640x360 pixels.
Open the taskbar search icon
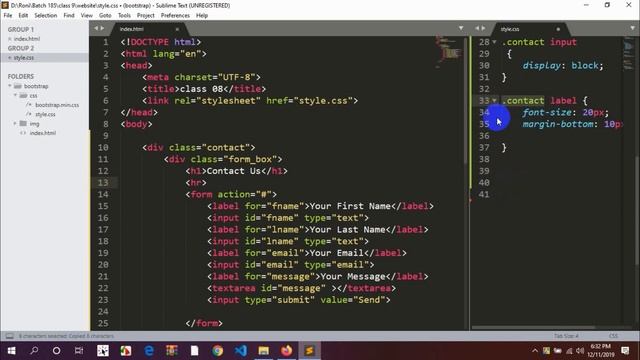click(34, 351)
